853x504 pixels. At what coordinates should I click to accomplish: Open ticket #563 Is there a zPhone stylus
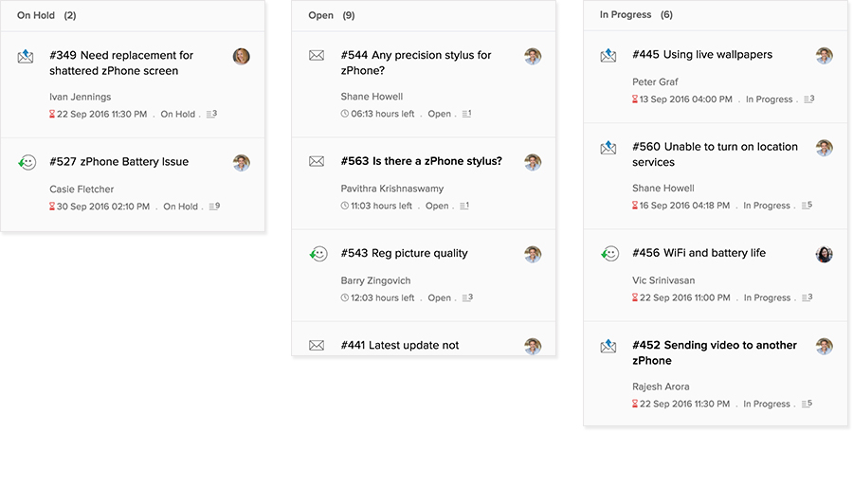[x=421, y=161]
